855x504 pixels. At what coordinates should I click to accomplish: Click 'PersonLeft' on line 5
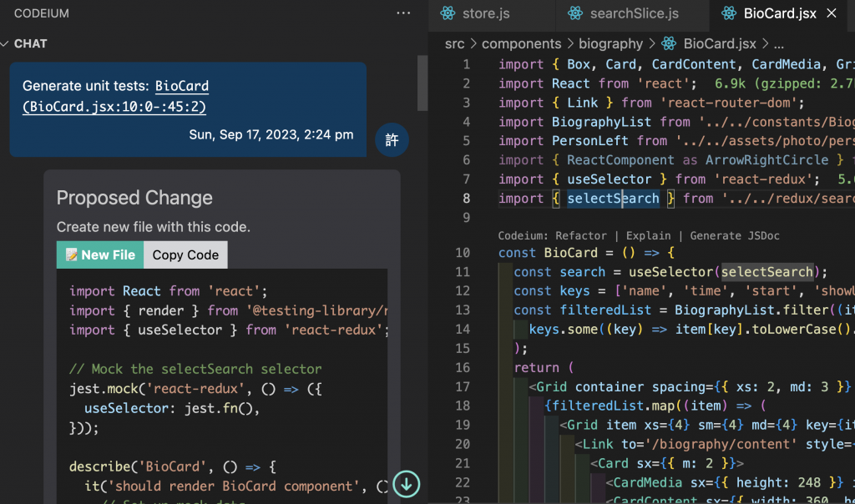[x=590, y=141]
